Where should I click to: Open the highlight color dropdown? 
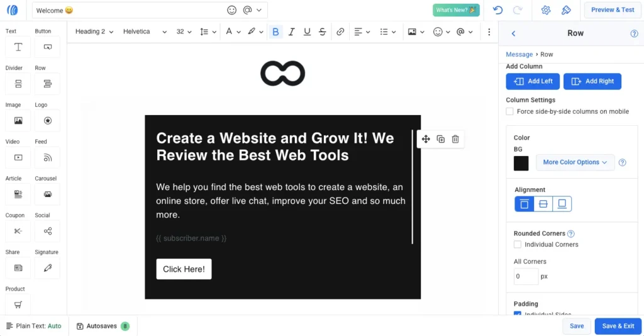tap(255, 31)
